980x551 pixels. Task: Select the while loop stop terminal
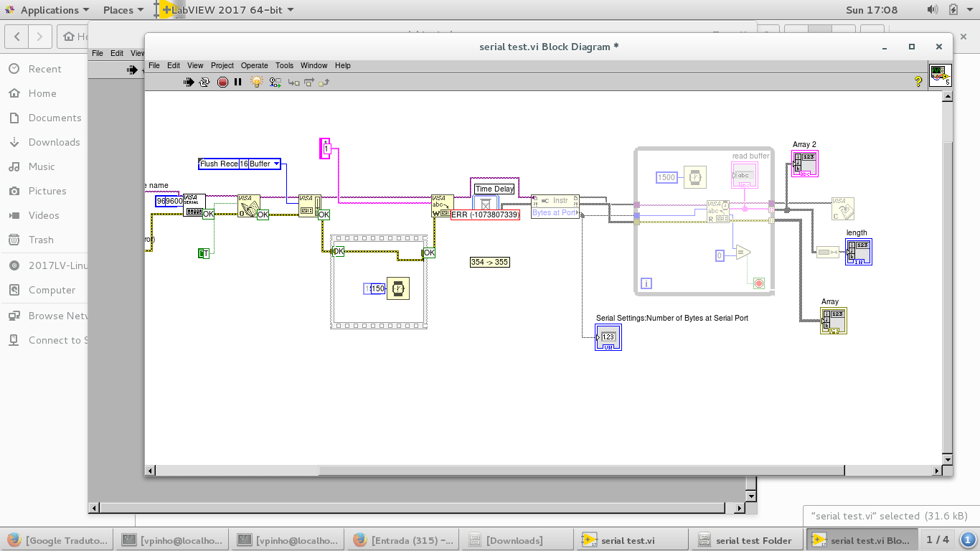tap(759, 283)
